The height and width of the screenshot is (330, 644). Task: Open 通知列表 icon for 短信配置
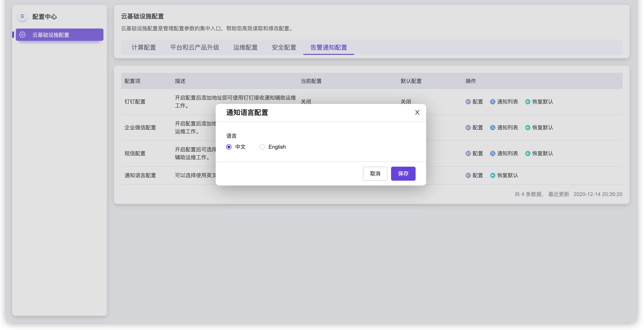(493, 153)
